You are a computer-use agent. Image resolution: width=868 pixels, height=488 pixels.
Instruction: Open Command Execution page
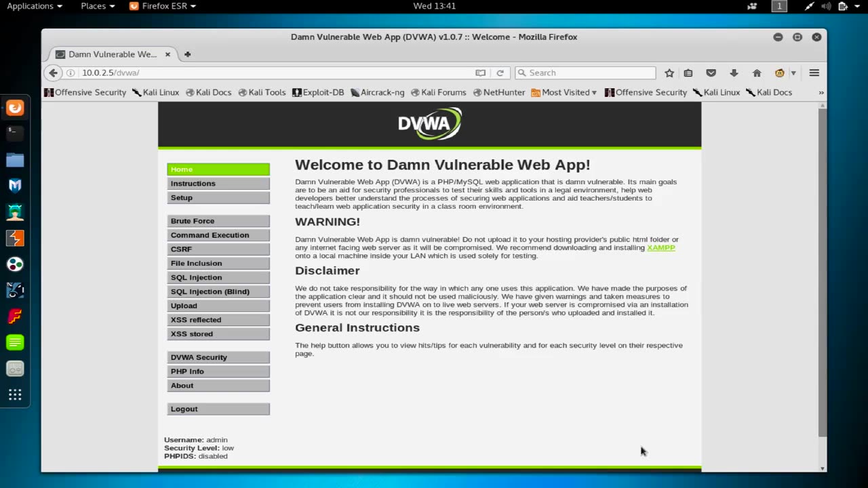click(x=218, y=235)
